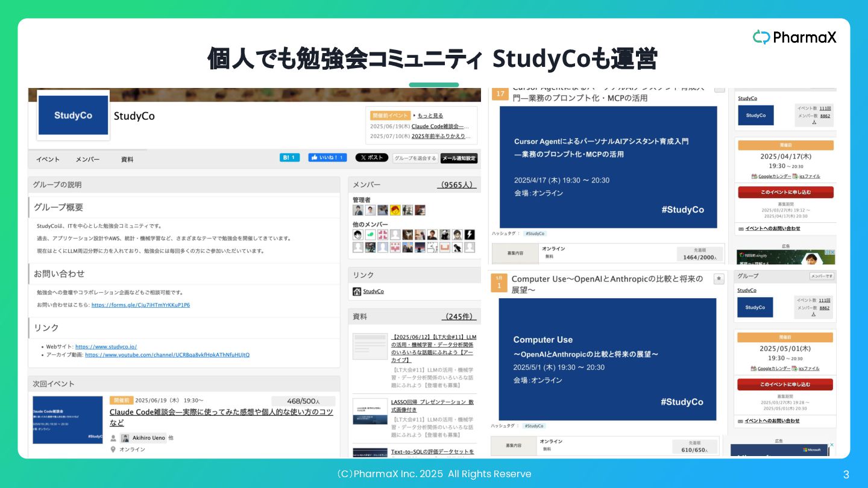Click the #StudyCo hashtag under Computer Use event
The height and width of the screenshot is (488, 868).
coord(533,426)
